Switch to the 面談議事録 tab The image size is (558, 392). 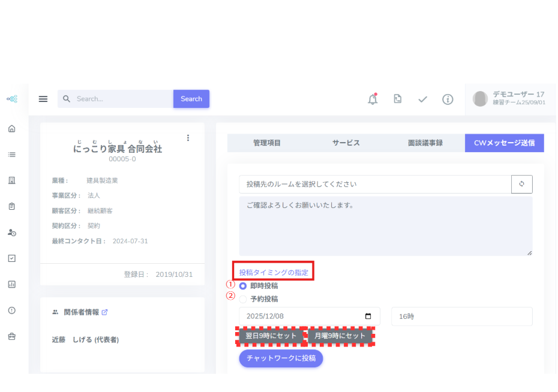[425, 143]
